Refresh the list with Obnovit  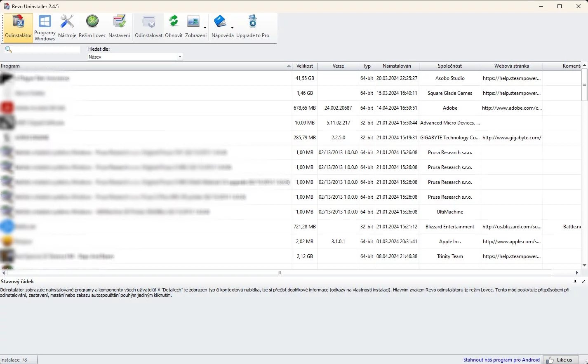pos(174,28)
